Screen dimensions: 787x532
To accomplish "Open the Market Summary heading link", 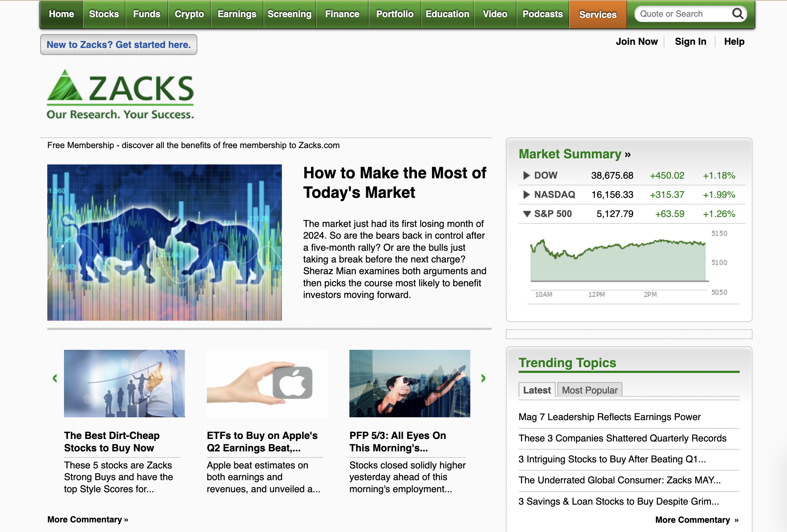I will click(x=575, y=154).
